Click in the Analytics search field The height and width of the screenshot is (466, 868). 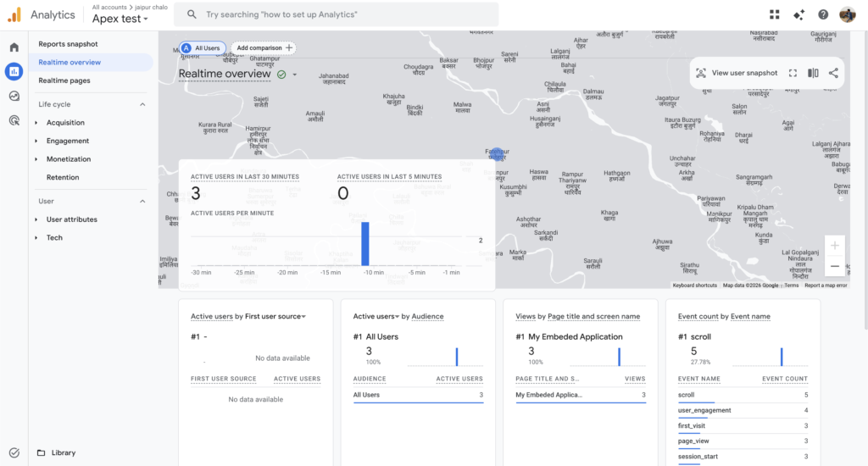click(x=336, y=14)
